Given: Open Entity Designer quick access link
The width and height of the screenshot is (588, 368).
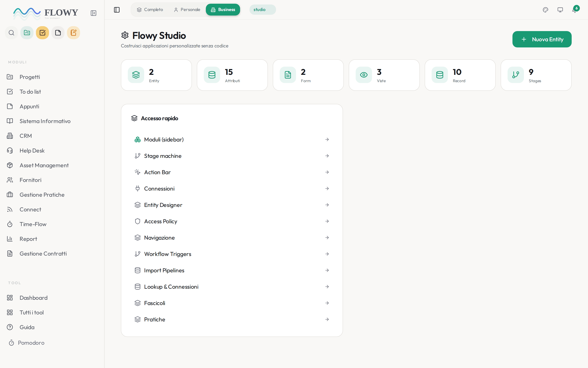Looking at the screenshot, I should tap(232, 205).
